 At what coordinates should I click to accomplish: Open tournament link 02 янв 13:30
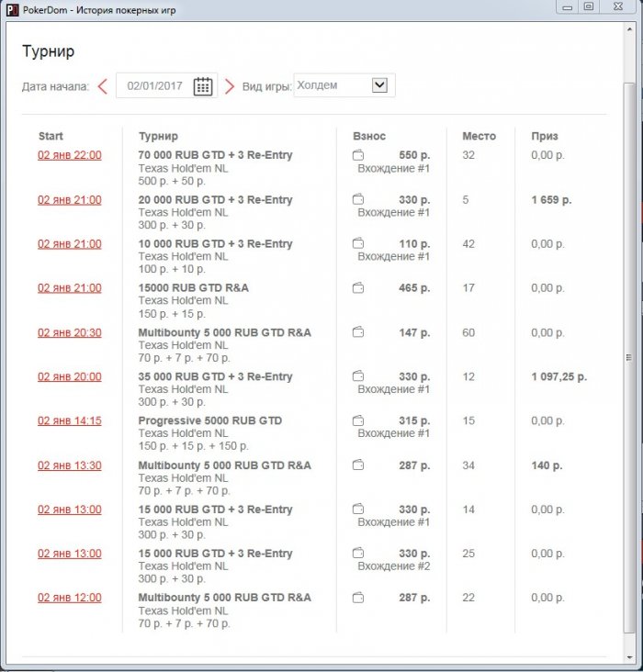(70, 465)
